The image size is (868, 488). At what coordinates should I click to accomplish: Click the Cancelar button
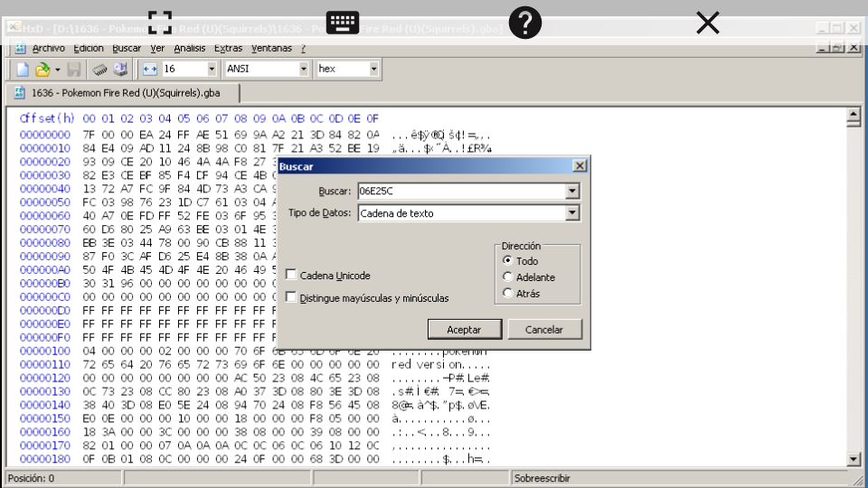[x=543, y=330]
